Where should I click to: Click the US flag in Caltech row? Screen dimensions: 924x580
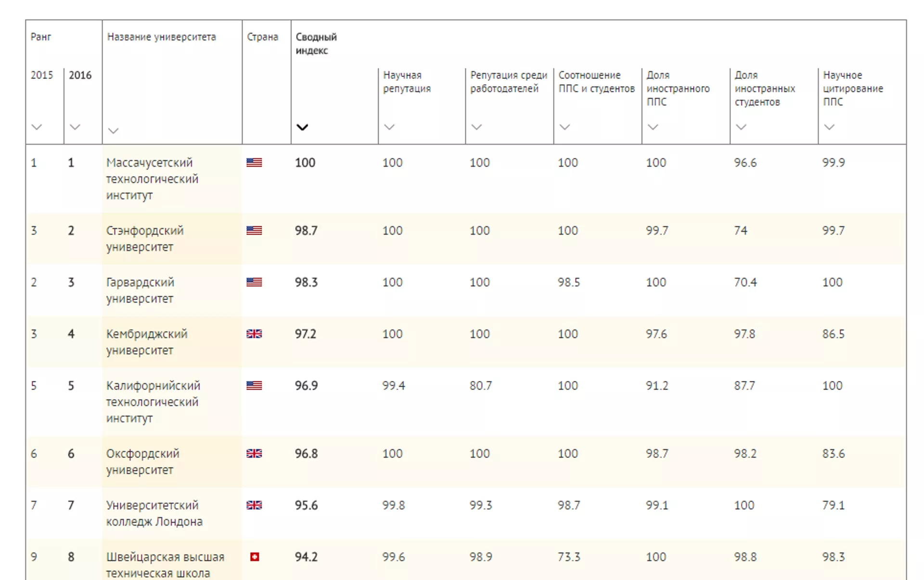coord(254,385)
